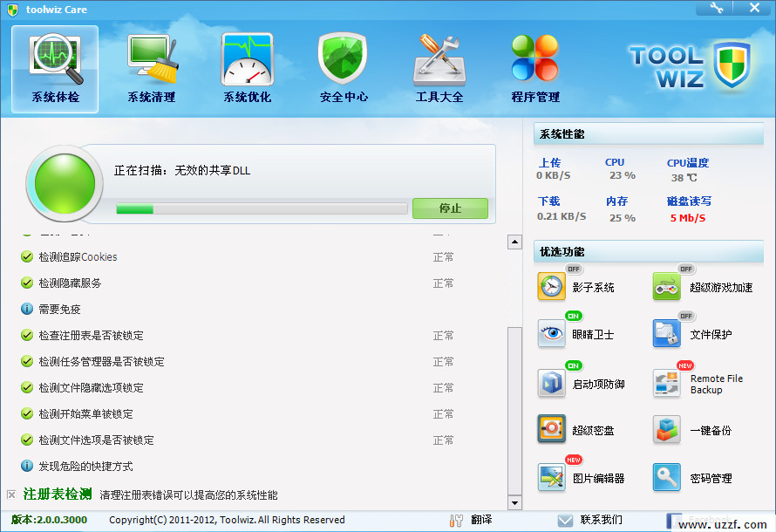776x532 pixels.
Task: Select the 检测隐藏服务 row text
Action: (x=71, y=283)
